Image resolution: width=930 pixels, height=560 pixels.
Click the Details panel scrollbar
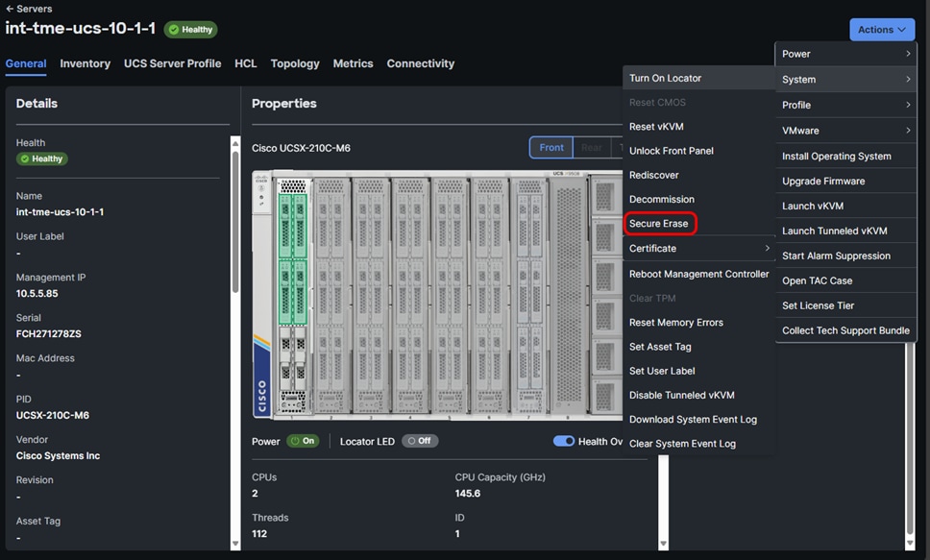pyautogui.click(x=235, y=222)
